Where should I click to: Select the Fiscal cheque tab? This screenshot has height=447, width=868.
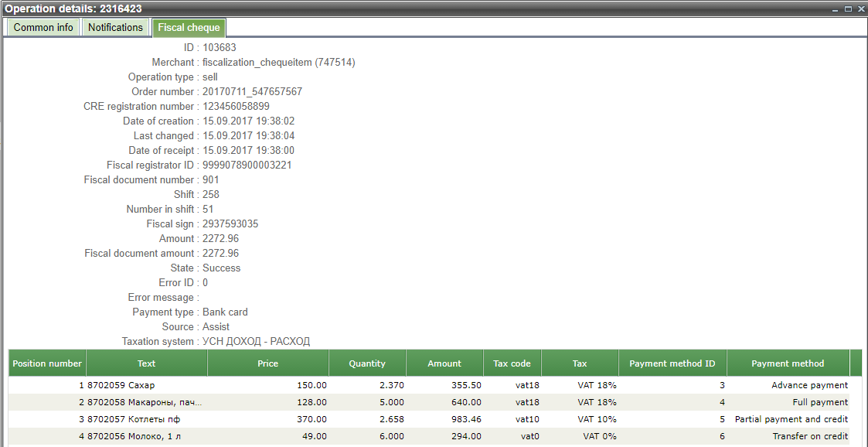(189, 28)
